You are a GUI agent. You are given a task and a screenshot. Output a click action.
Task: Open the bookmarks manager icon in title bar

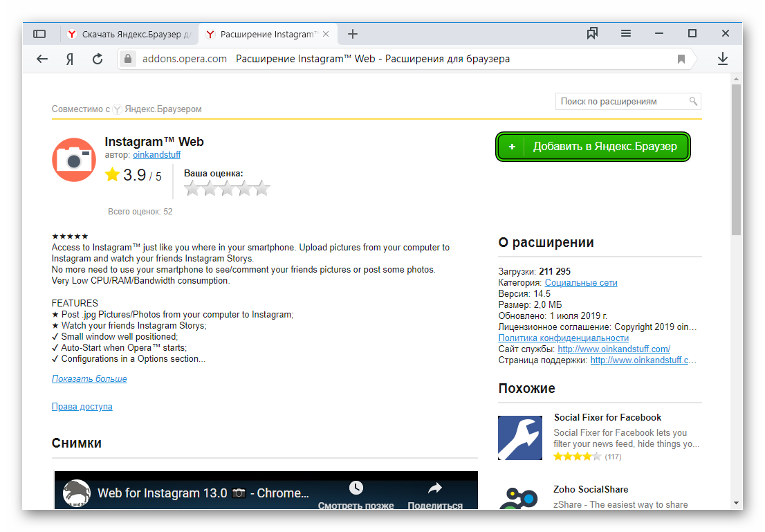[x=592, y=34]
